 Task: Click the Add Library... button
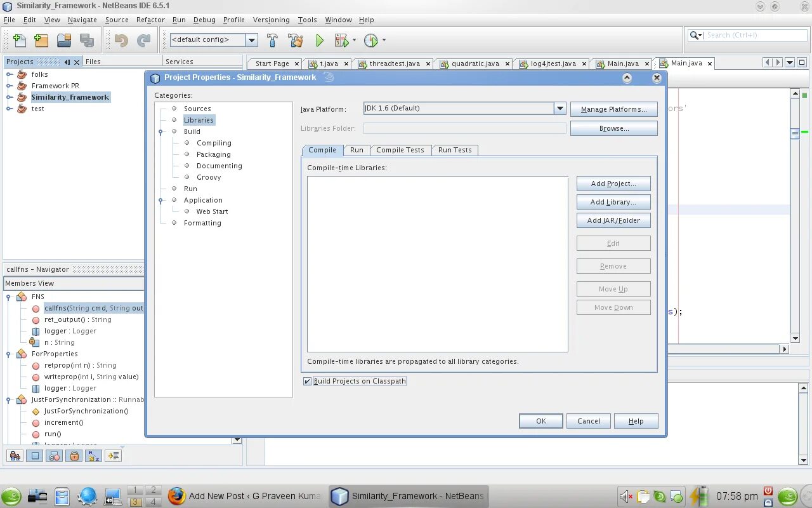pos(613,202)
